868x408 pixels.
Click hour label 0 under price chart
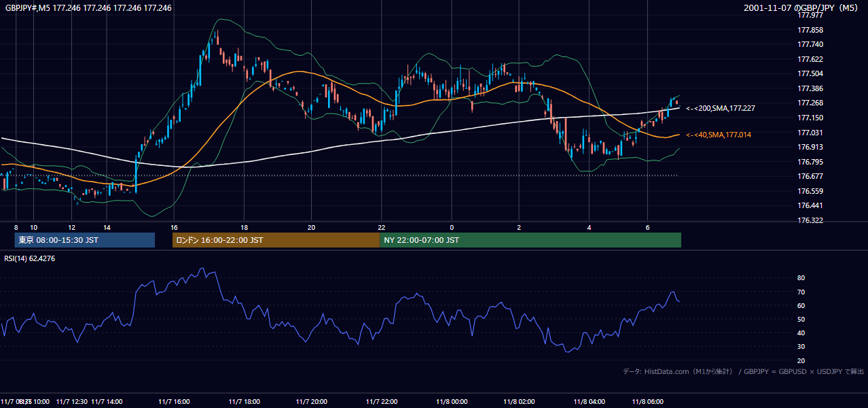click(x=452, y=227)
